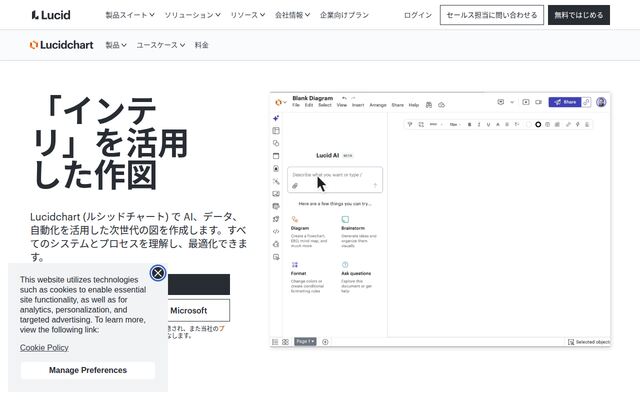Click the frame container icon in diagram sidebar
The width and height of the screenshot is (640, 400).
(276, 156)
